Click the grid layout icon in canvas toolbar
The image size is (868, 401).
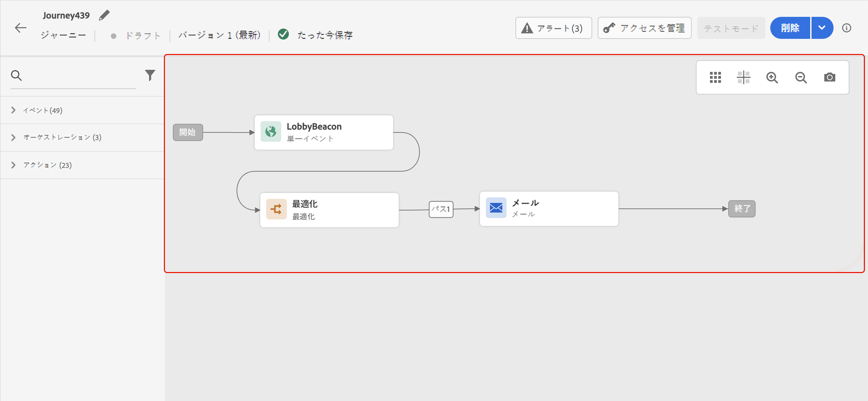715,77
